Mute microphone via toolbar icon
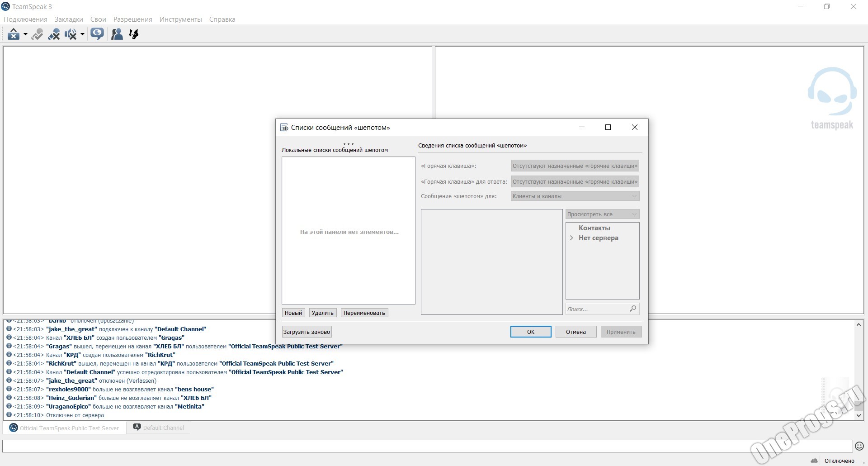868x466 pixels. 54,34
